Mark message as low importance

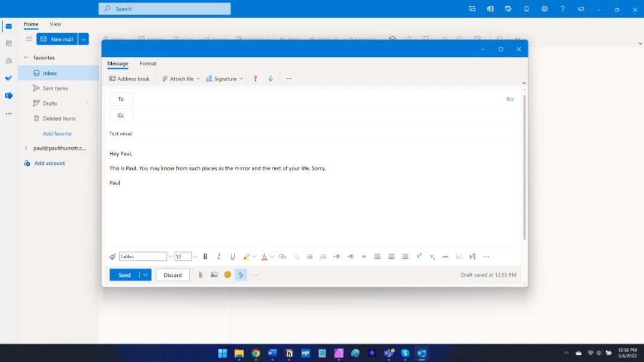[x=271, y=79]
